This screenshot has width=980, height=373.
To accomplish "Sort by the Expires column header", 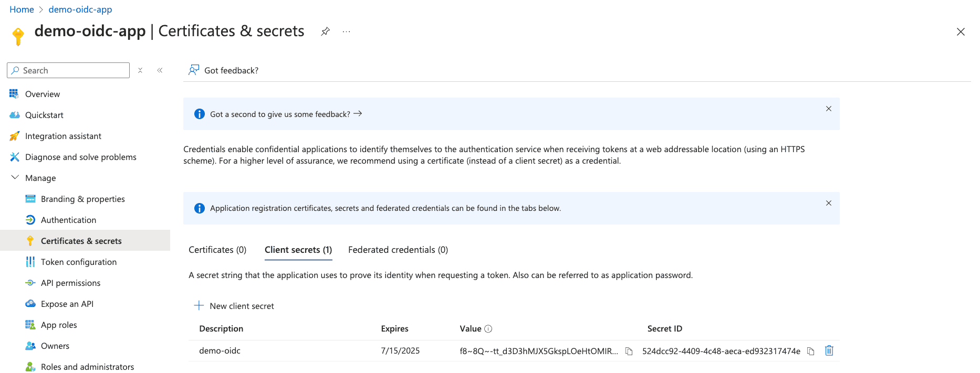I will 394,328.
